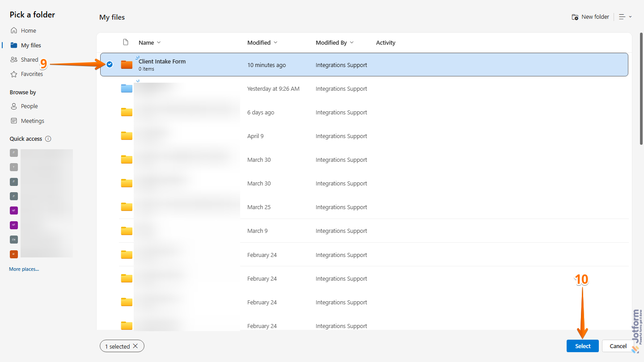Image resolution: width=644 pixels, height=362 pixels.
Task: Toggle selection of the highlighted folder row
Action: tap(109, 64)
